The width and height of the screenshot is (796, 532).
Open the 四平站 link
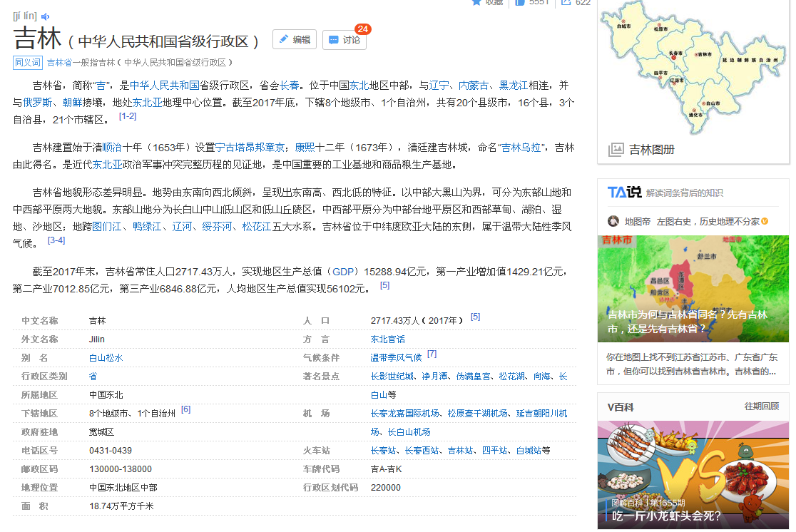click(495, 450)
